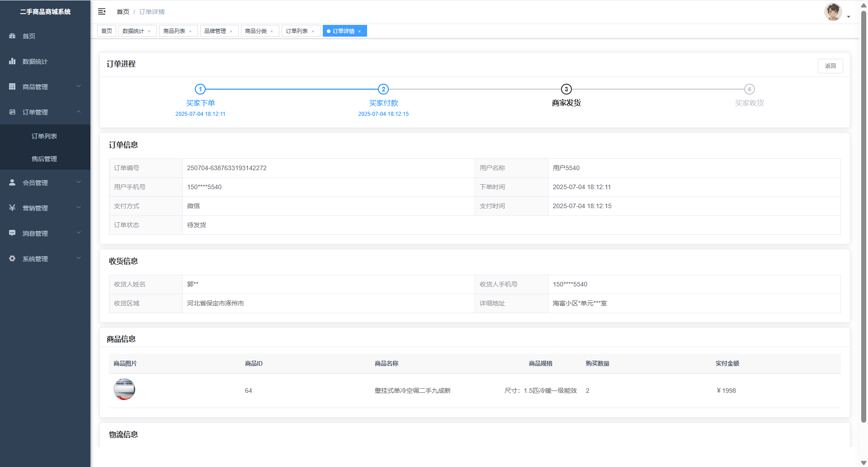Expand the 商品管理 submenu chevron
The height and width of the screenshot is (467, 868).
(79, 86)
